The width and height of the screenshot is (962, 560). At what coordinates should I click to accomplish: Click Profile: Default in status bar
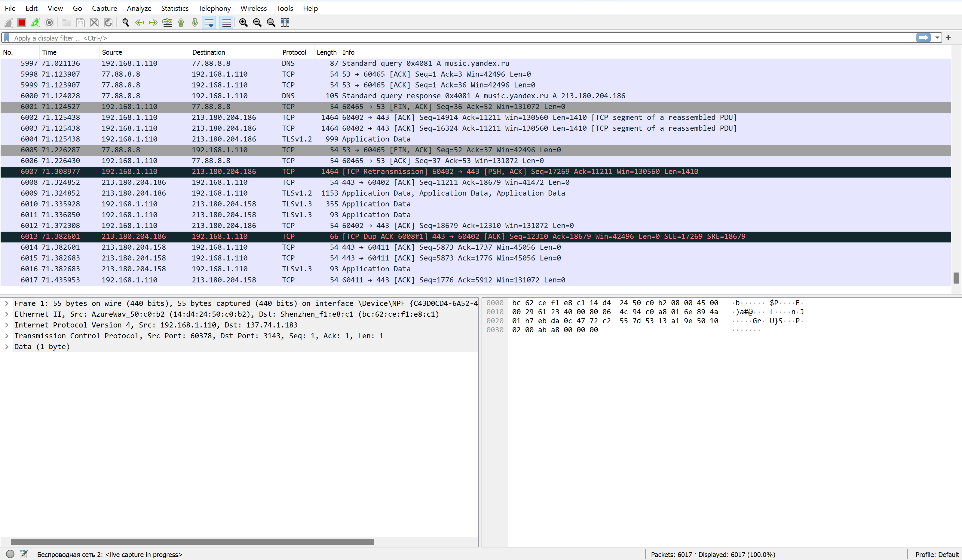(937, 554)
